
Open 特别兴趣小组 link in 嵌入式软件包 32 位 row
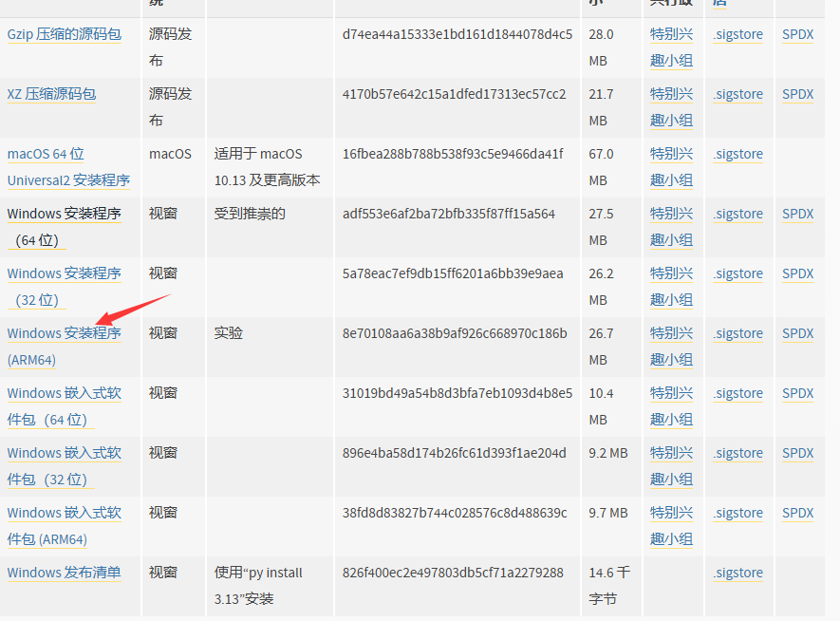(671, 466)
